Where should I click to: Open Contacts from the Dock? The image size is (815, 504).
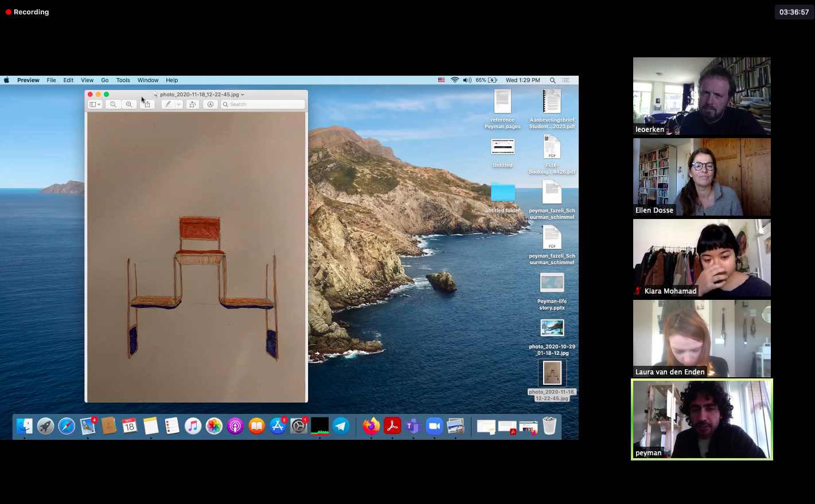[x=109, y=426]
